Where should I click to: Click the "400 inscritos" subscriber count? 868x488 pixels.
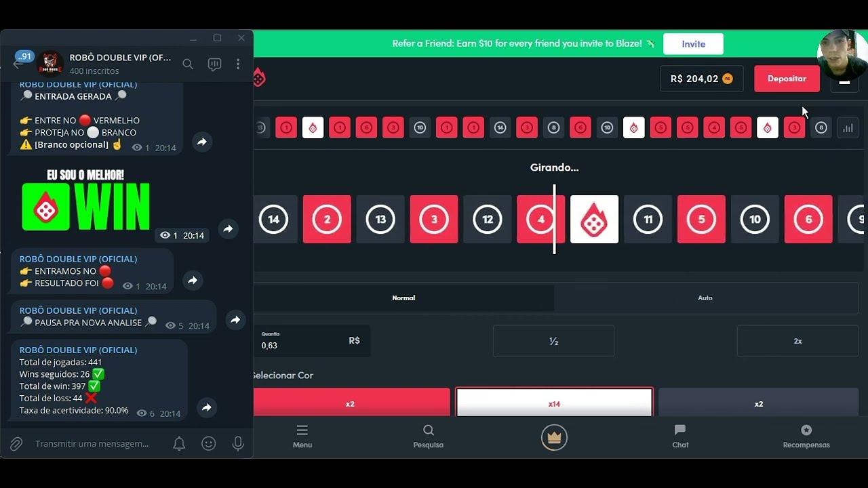(94, 70)
